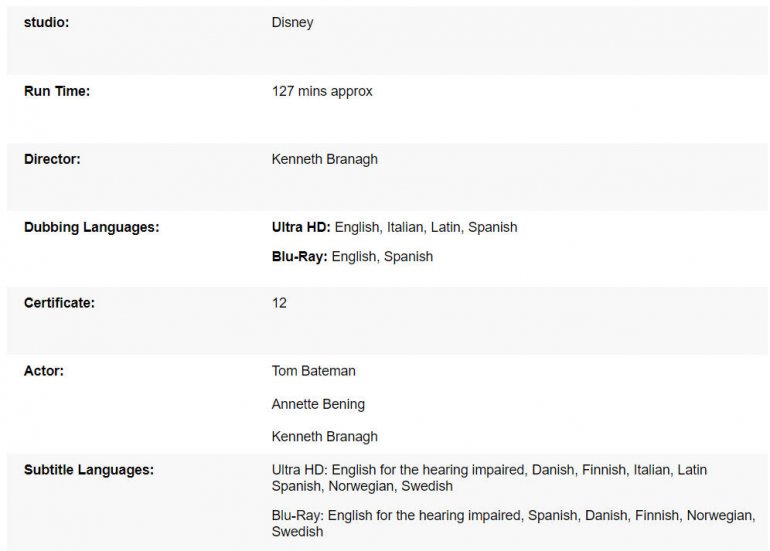This screenshot has width=770, height=551.
Task: Select the Blu-Ray dubbing list English, Spanish
Action: pyautogui.click(x=382, y=256)
